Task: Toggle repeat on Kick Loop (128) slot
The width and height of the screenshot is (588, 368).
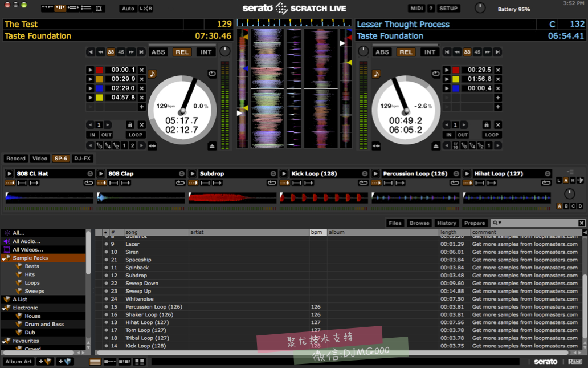Action: (363, 183)
